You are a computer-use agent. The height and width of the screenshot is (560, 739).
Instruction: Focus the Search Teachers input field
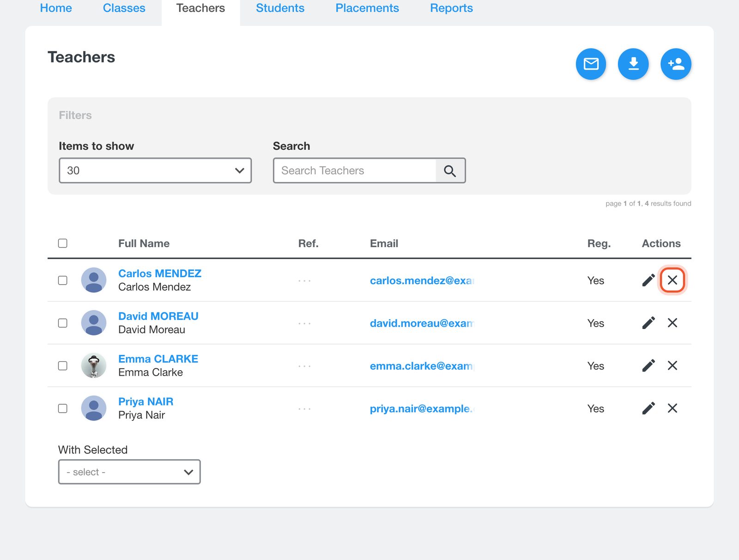355,170
